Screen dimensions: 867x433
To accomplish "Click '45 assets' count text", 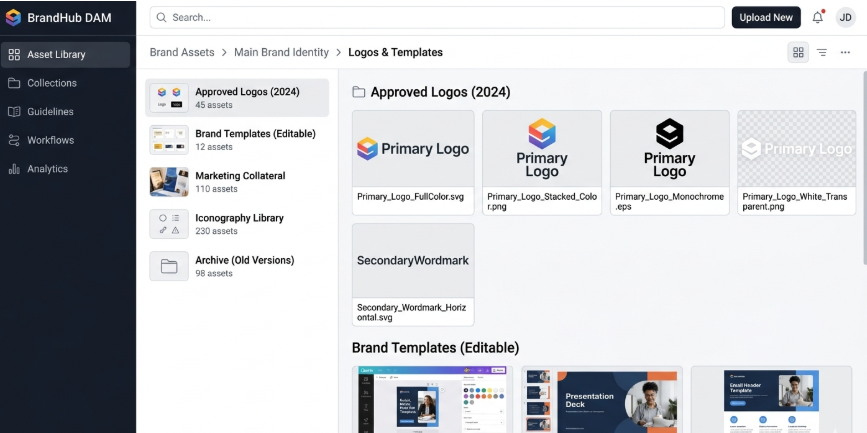I will (x=214, y=105).
